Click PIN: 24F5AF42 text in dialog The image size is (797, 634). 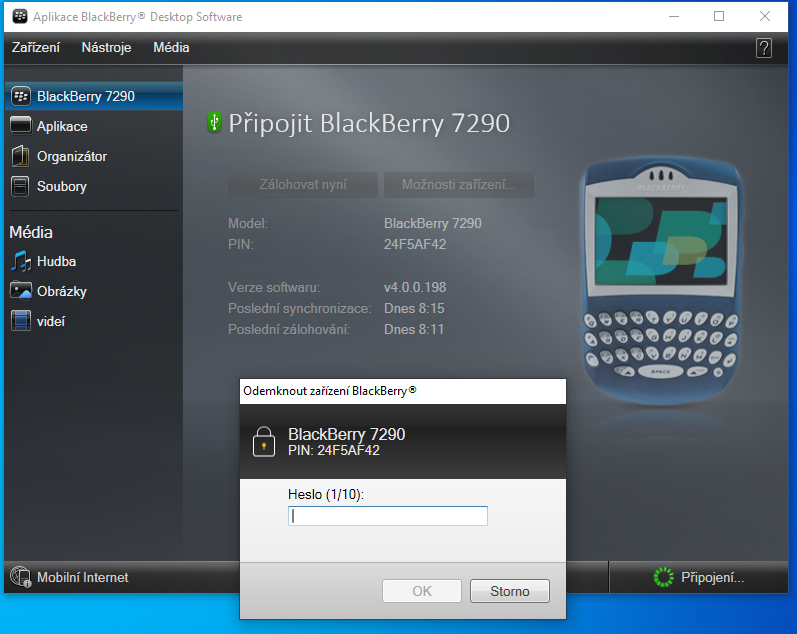(x=333, y=450)
